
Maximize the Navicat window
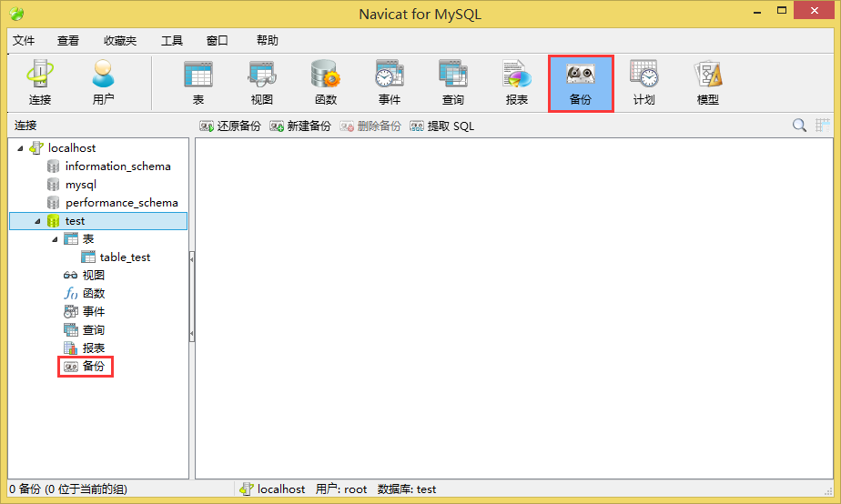(782, 10)
